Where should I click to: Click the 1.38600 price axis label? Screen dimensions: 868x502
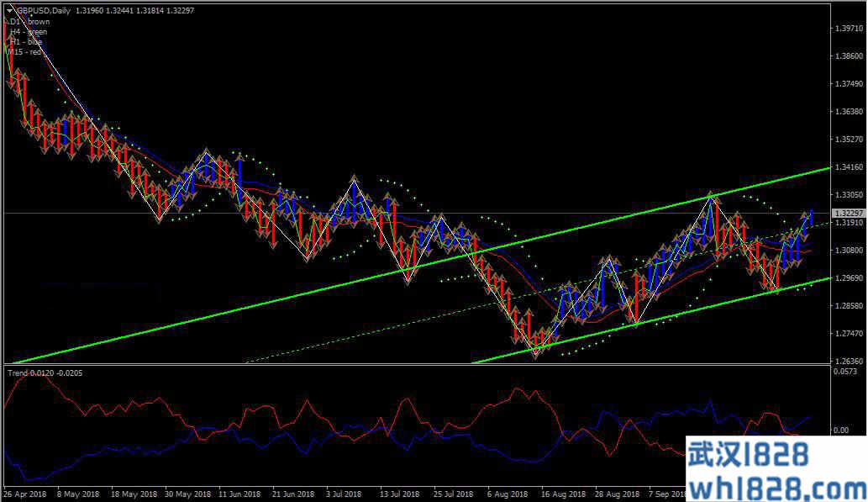850,56
